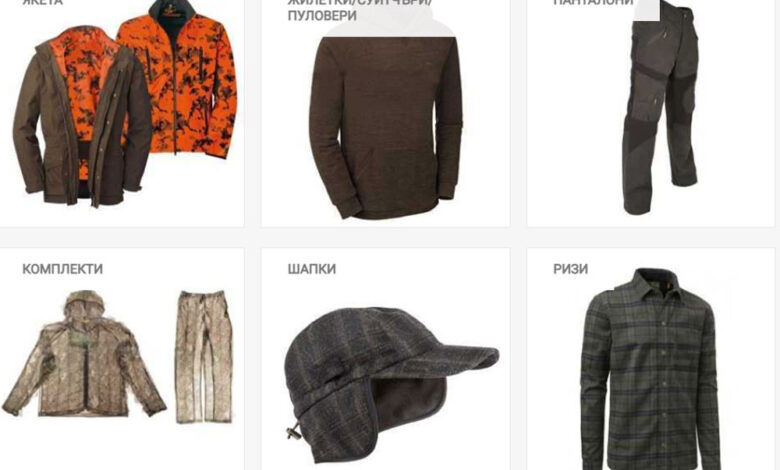Click the РИЗИ category heading
Image resolution: width=780 pixels, height=470 pixels.
coord(571,269)
